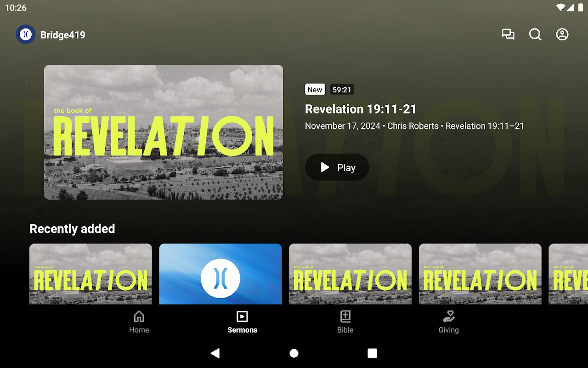Image resolution: width=588 pixels, height=368 pixels.
Task: Play the Revelation 19:11-21 sermon
Action: [x=337, y=167]
